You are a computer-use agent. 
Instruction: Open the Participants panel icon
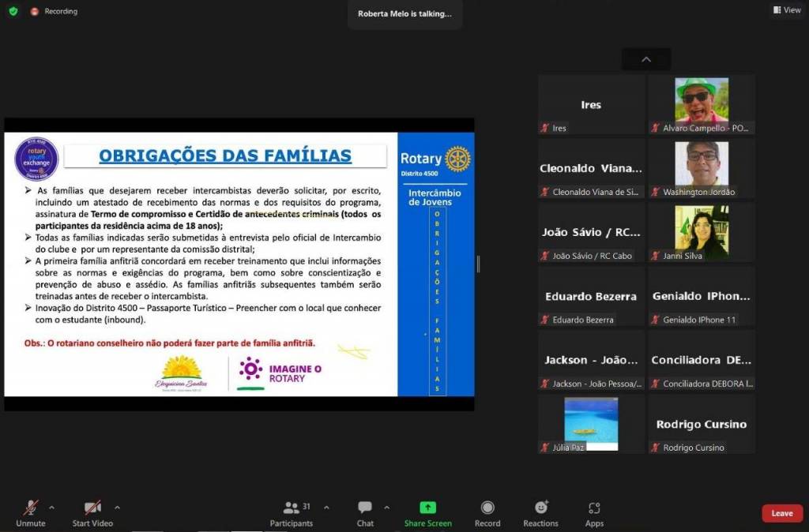click(292, 508)
